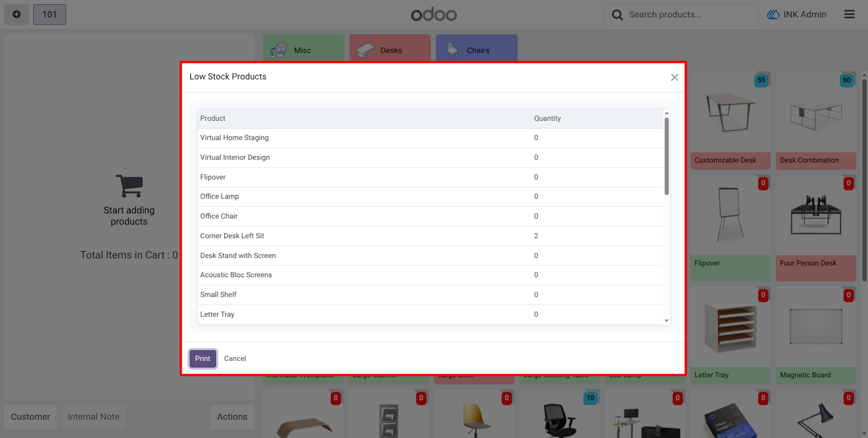The width and height of the screenshot is (868, 438).
Task: Click the empty cart icon
Action: pos(129,186)
